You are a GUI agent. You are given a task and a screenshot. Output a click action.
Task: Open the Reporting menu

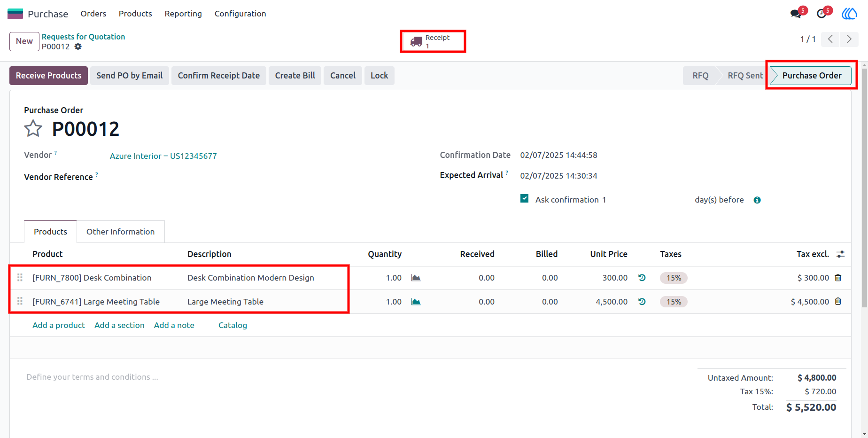tap(183, 14)
